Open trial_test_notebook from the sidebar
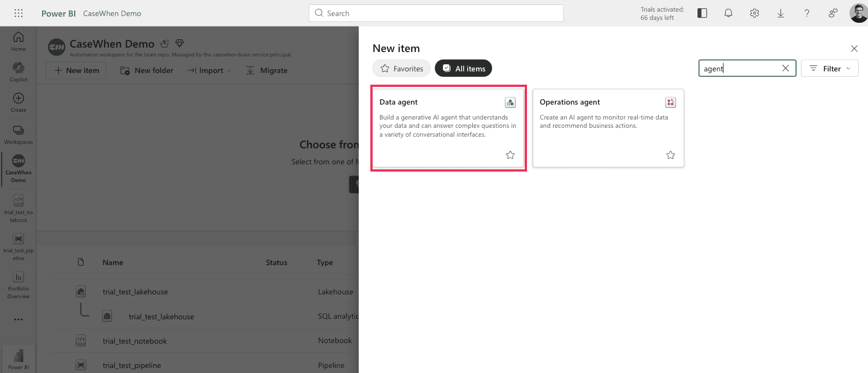868x373 pixels. [x=18, y=208]
